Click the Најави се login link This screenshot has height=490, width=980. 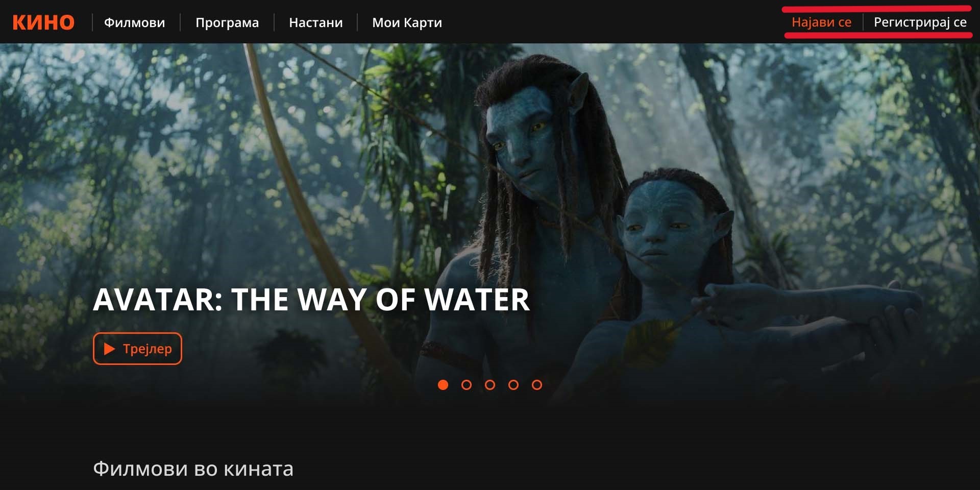coord(821,22)
